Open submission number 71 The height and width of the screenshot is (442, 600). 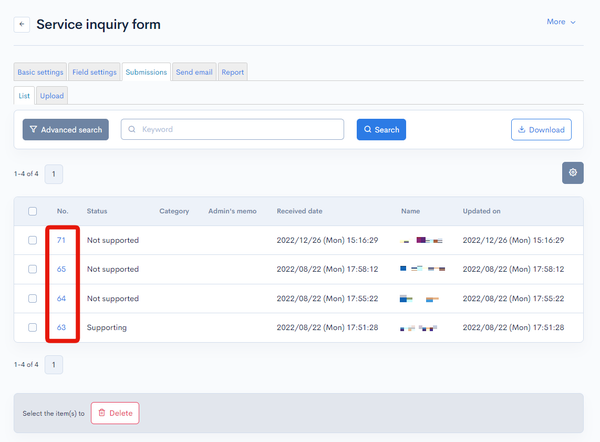(61, 240)
